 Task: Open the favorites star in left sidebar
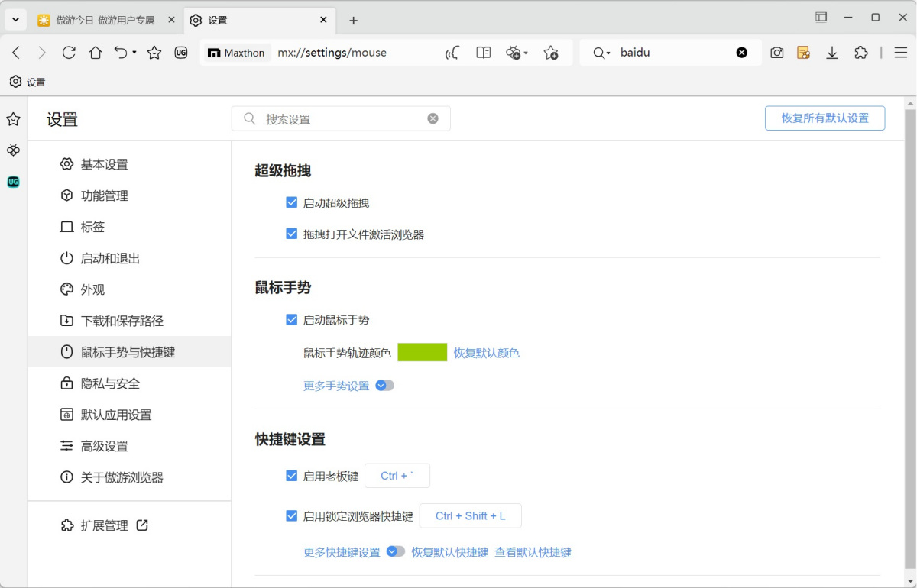coord(13,119)
